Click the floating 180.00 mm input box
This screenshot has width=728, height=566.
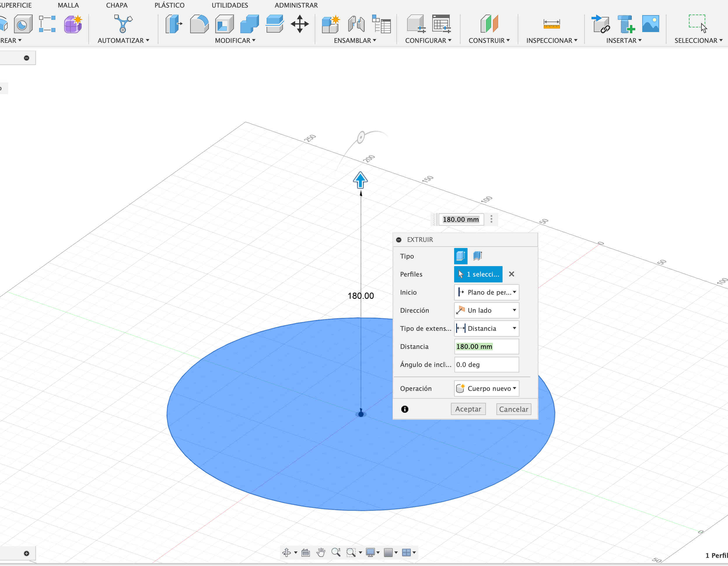[x=461, y=219]
